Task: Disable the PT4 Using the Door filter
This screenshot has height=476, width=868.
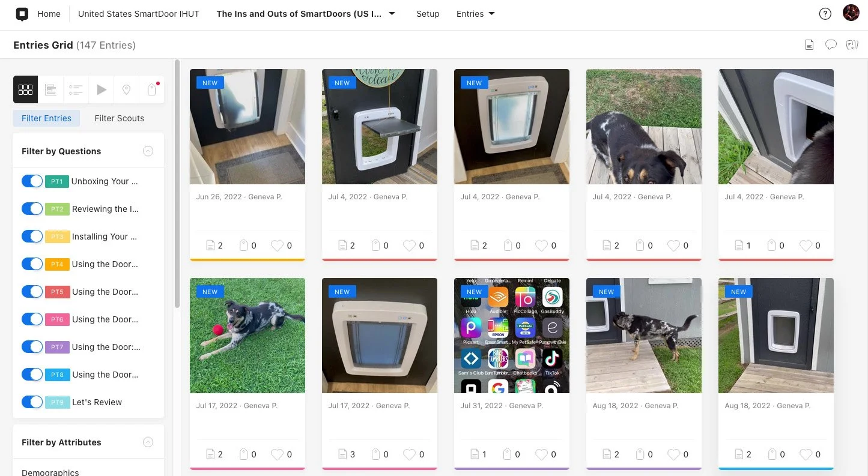Action: click(32, 264)
